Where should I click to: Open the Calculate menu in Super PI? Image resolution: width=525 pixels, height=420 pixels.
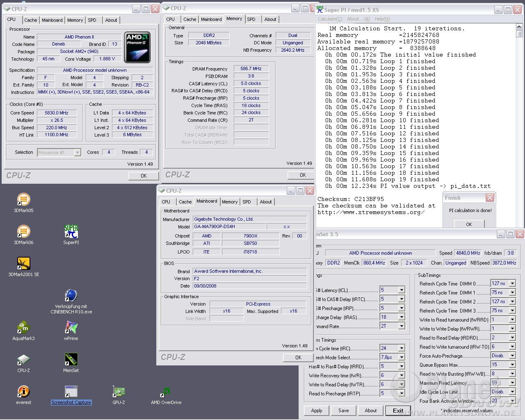330,19
